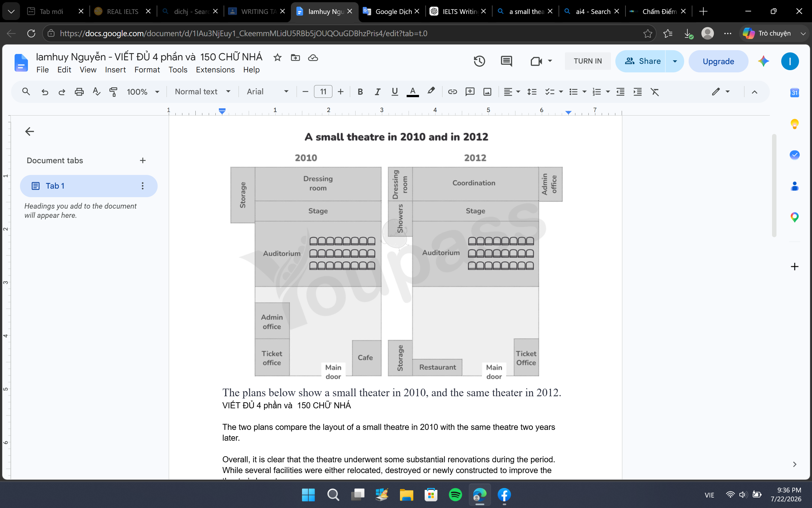Move the document to a folder
Viewport: 812px width, 508px height.
click(x=295, y=57)
